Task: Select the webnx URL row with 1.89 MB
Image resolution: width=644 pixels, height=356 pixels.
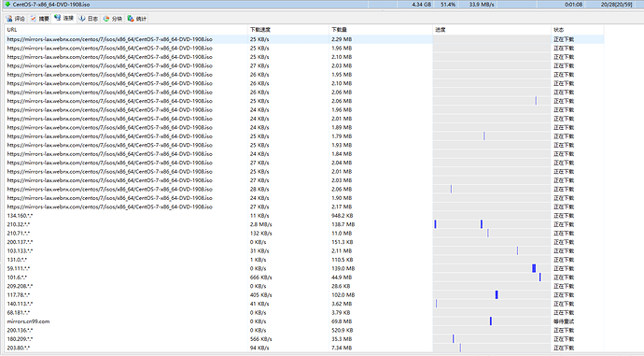Action: tap(304, 127)
